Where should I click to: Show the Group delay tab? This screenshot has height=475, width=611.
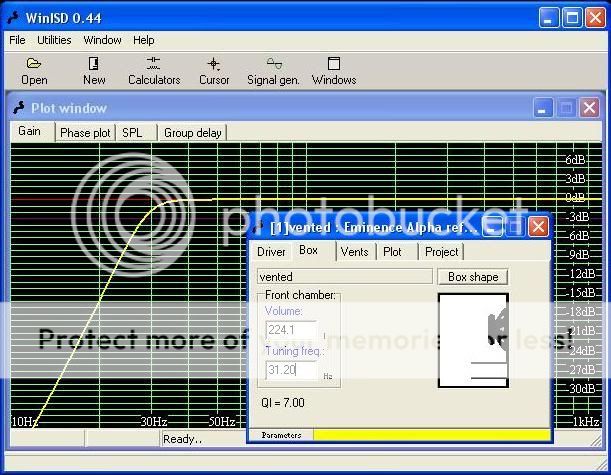193,133
